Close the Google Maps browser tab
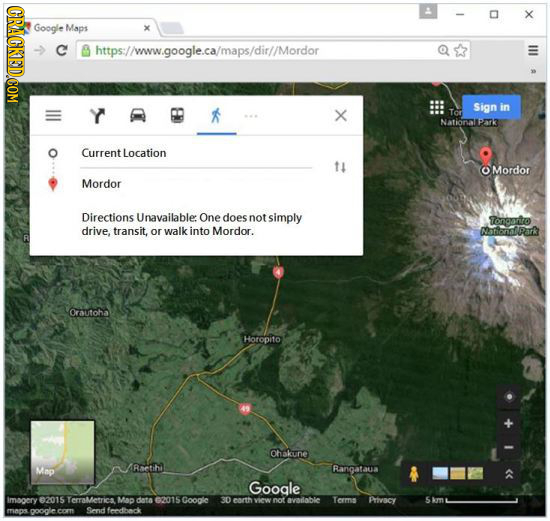 147,28
